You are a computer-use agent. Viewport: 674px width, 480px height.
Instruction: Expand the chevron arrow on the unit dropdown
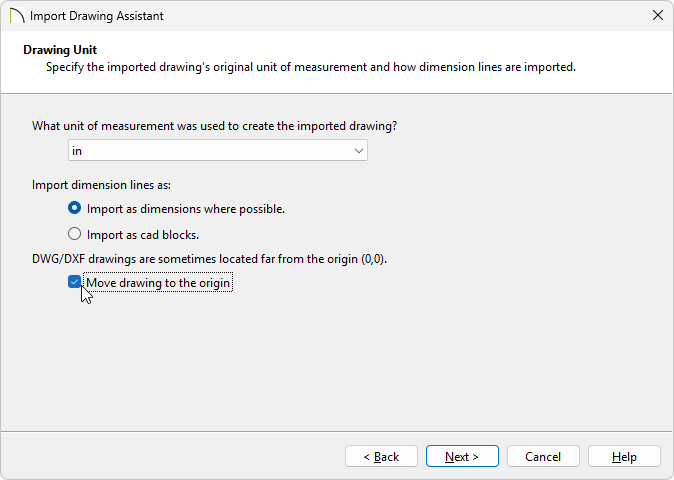(359, 150)
